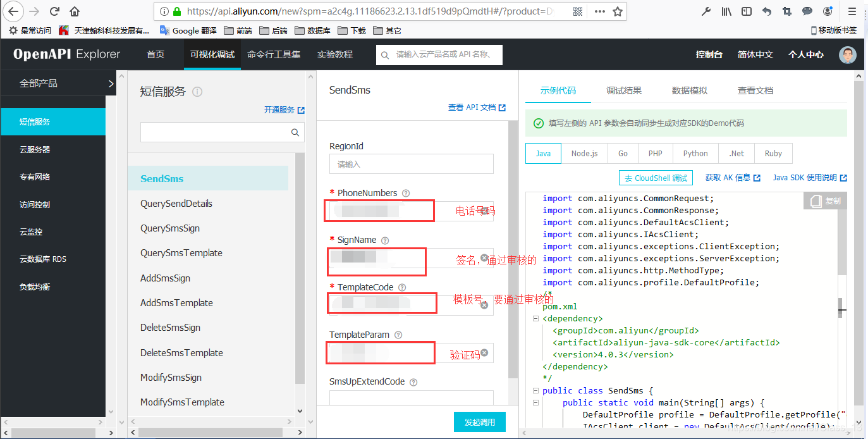Image resolution: width=868 pixels, height=439 pixels.
Task: Clear the TemplateCode field with the x icon
Action: [485, 305]
